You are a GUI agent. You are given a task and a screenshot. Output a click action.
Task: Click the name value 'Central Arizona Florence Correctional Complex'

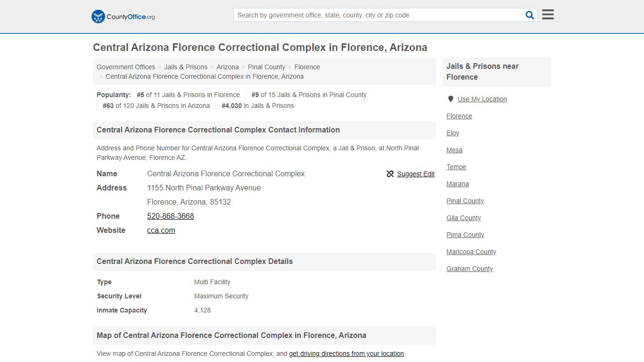226,173
